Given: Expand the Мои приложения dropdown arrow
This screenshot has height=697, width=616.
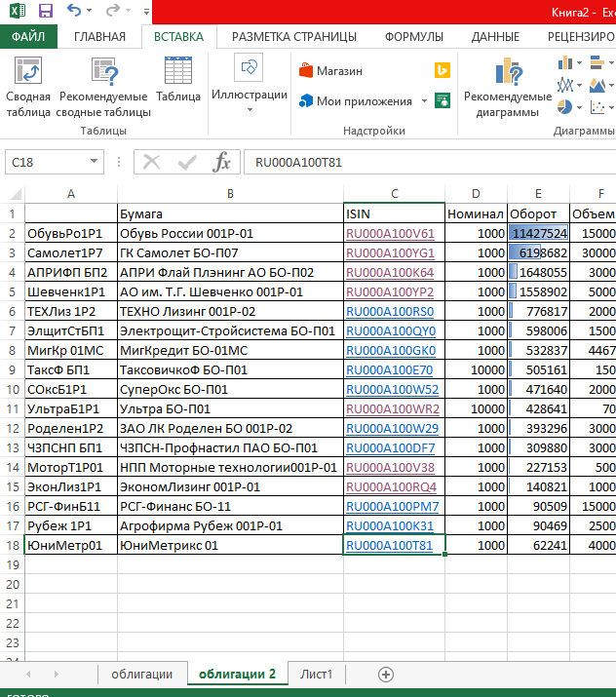Looking at the screenshot, I should tap(424, 101).
